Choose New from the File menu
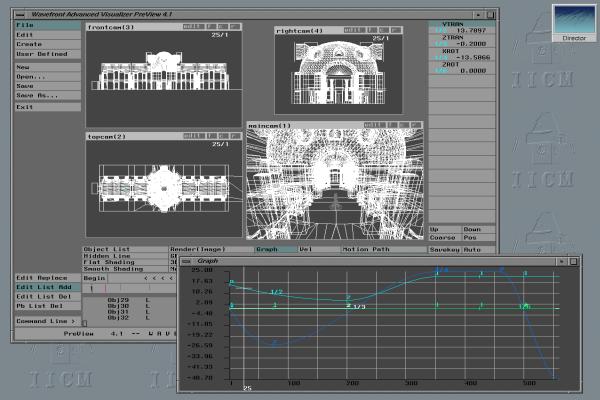This screenshot has height=400, width=600. (48, 67)
